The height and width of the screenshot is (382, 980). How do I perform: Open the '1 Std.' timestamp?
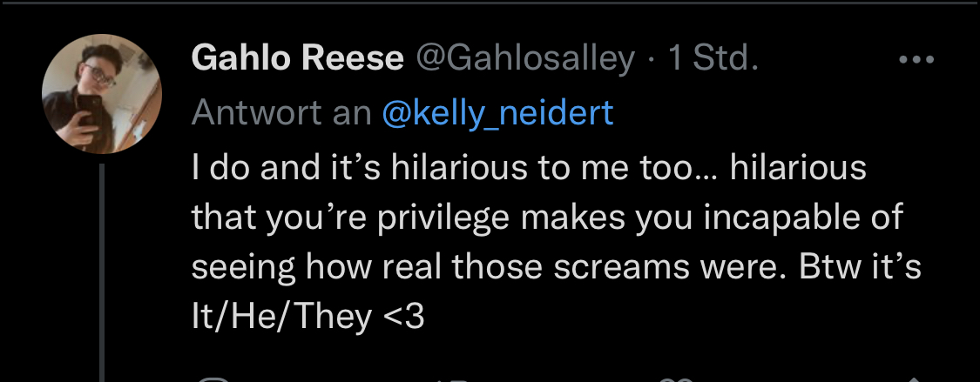(713, 58)
